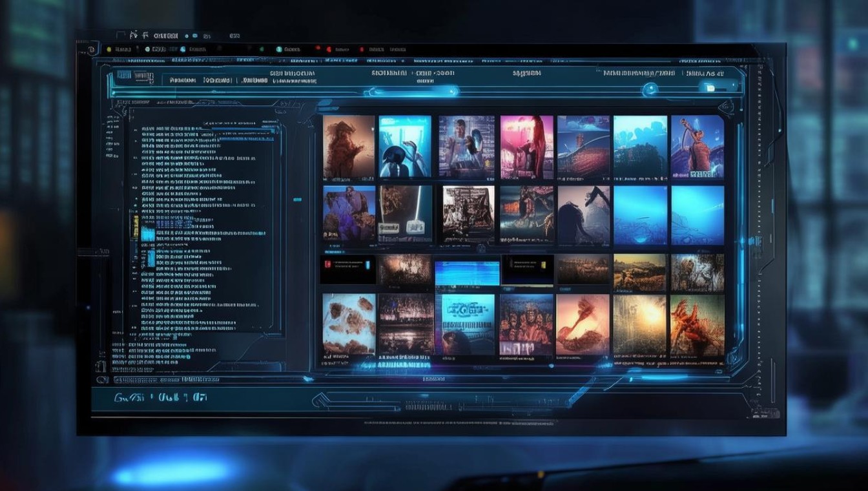Open the pink neon figure thumbnail
This screenshot has width=868, height=491.
(526, 147)
